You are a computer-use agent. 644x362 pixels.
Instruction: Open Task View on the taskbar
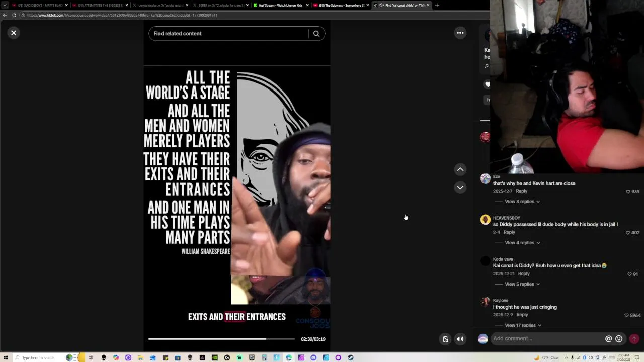(x=91, y=357)
